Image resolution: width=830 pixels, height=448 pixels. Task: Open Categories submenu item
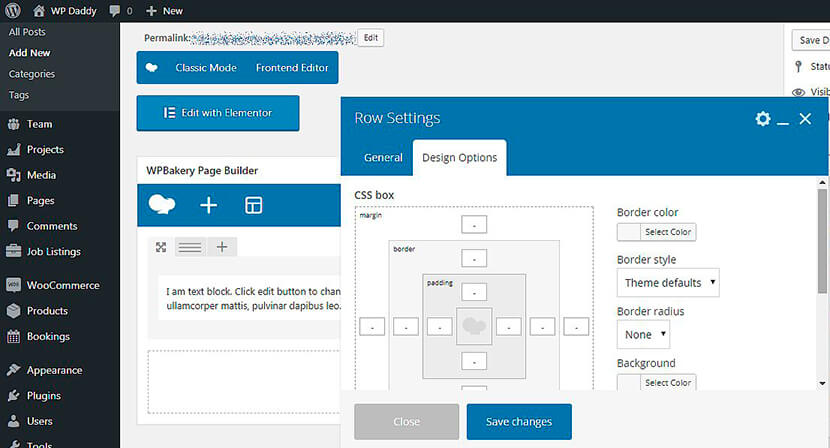(x=31, y=74)
